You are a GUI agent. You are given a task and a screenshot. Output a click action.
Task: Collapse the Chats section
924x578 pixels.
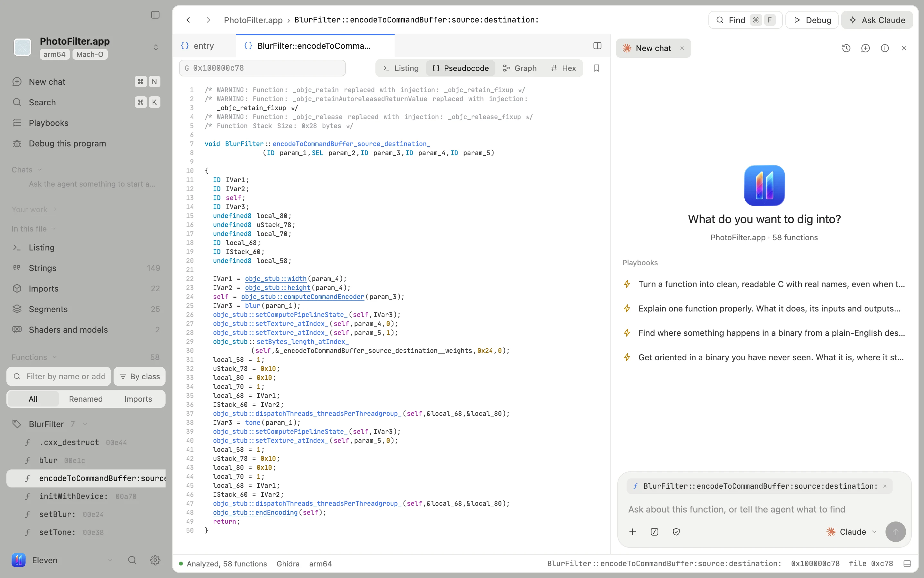(27, 170)
